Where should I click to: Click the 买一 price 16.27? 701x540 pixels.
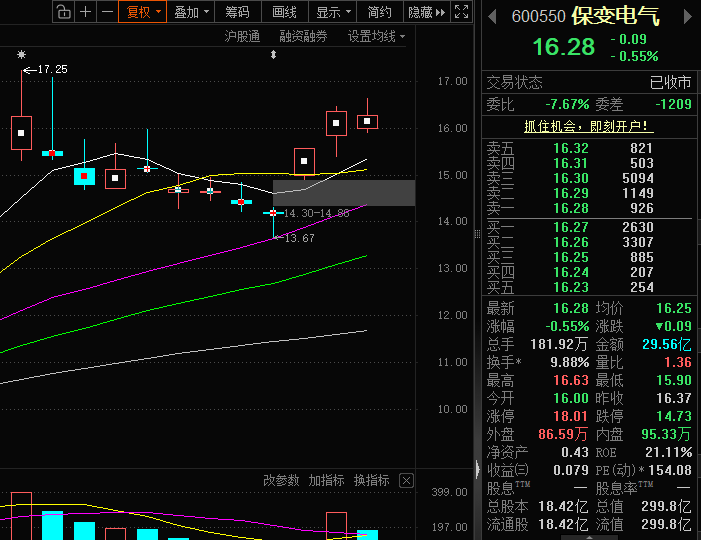[x=571, y=227]
